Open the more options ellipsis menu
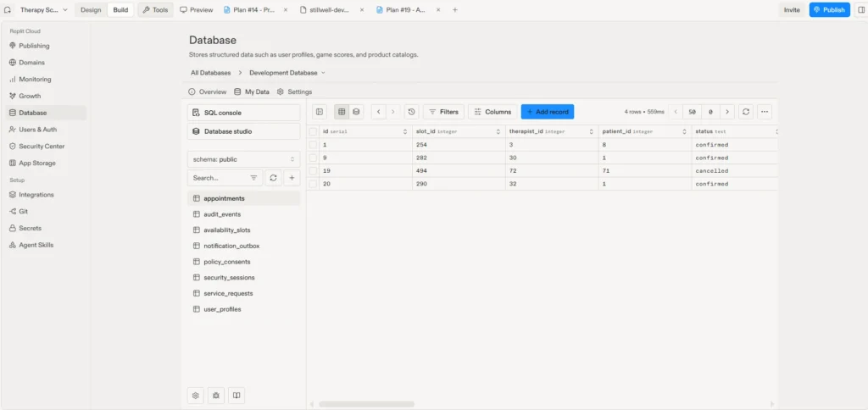This screenshot has width=868, height=410. tap(765, 112)
